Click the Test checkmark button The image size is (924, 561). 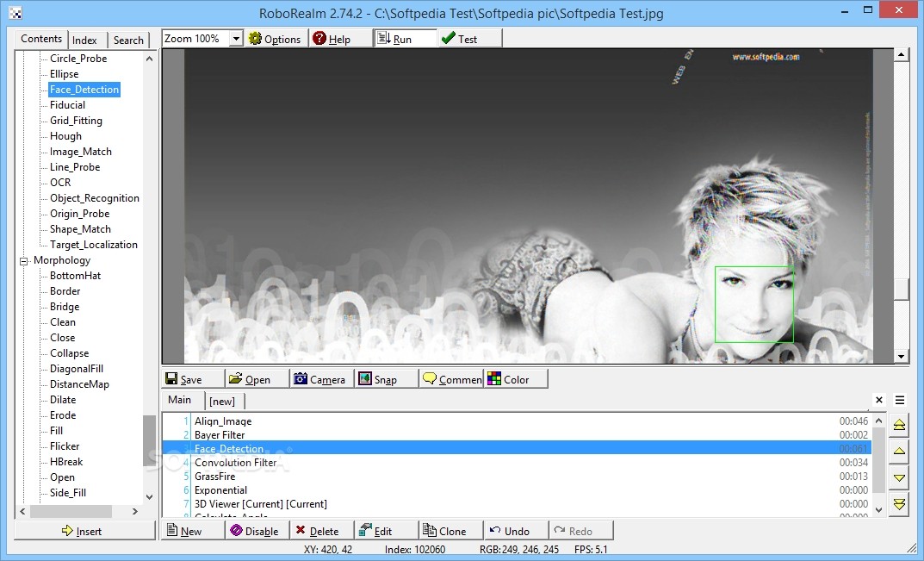coord(469,38)
